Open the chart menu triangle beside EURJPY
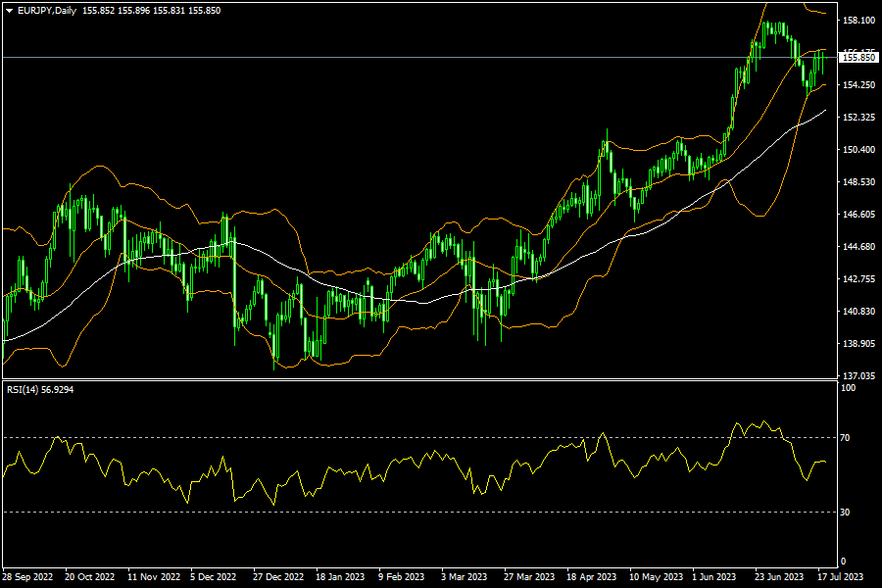The width and height of the screenshot is (882, 588). pyautogui.click(x=10, y=11)
